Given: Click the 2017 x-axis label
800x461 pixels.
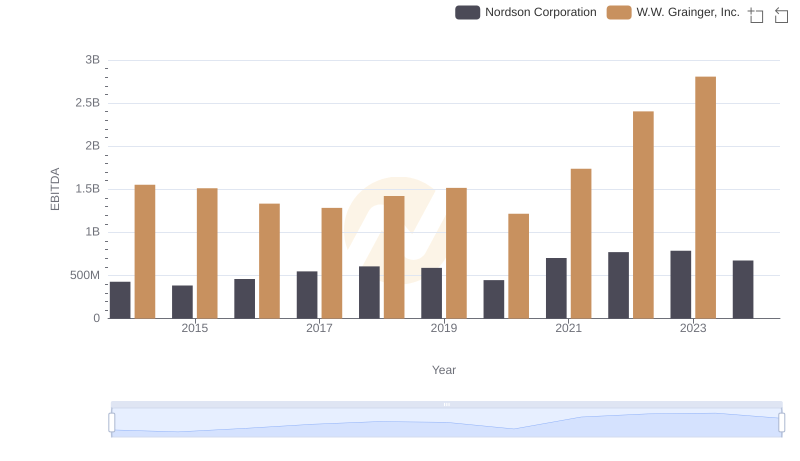Looking at the screenshot, I should pos(319,328).
